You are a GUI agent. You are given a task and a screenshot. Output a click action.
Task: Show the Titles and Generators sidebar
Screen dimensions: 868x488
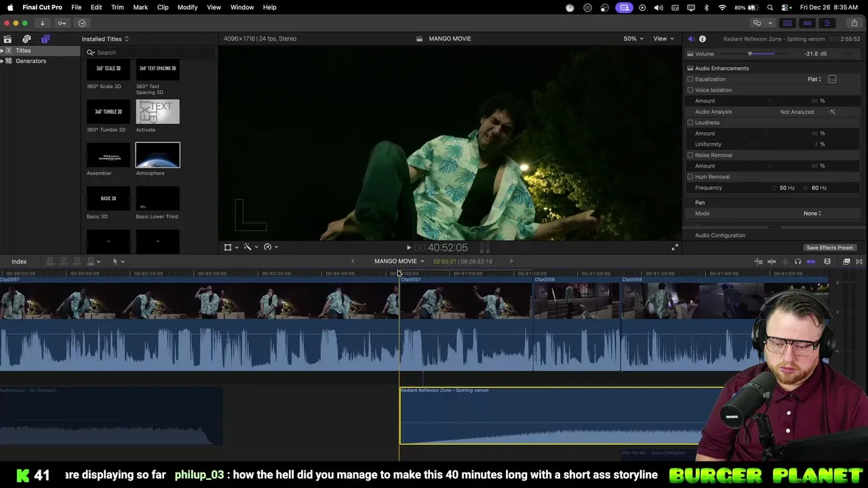click(45, 39)
